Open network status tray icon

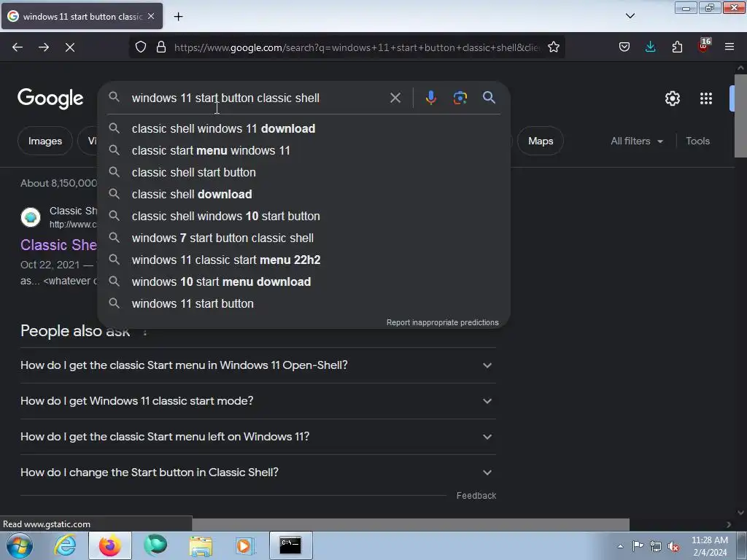click(x=656, y=546)
